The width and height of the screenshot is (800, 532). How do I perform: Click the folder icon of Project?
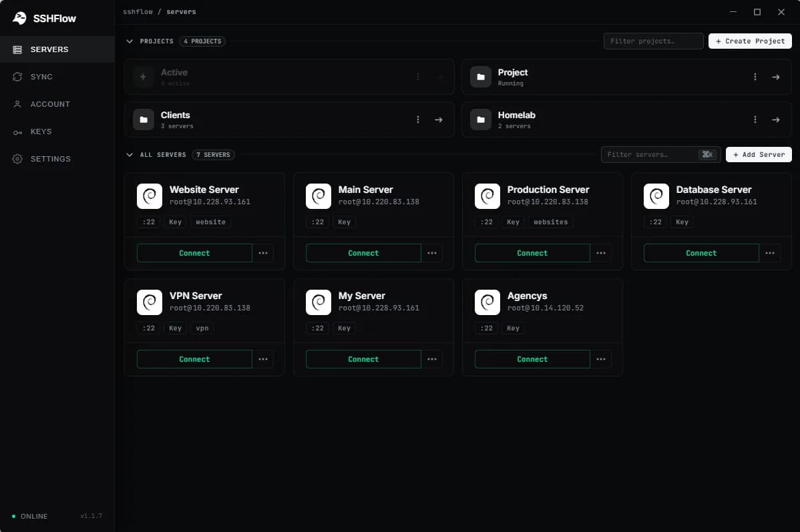point(481,77)
